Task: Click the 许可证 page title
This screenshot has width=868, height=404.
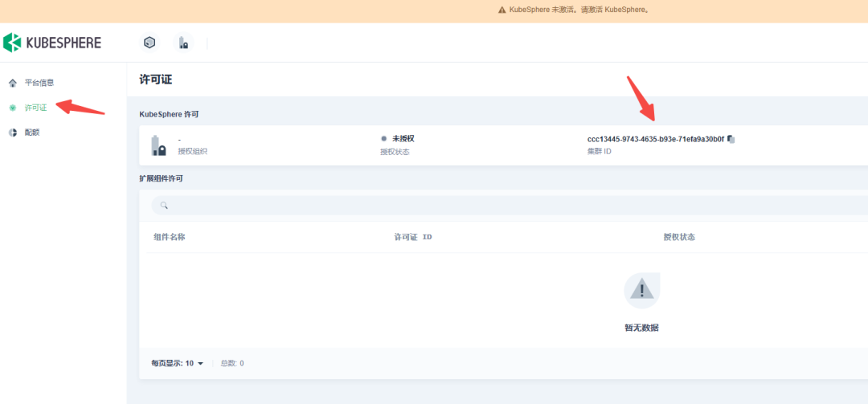Action: click(x=156, y=80)
